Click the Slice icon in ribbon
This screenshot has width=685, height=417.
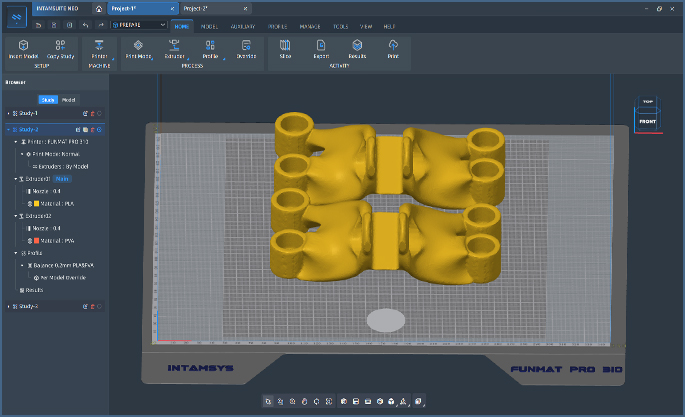(x=285, y=46)
